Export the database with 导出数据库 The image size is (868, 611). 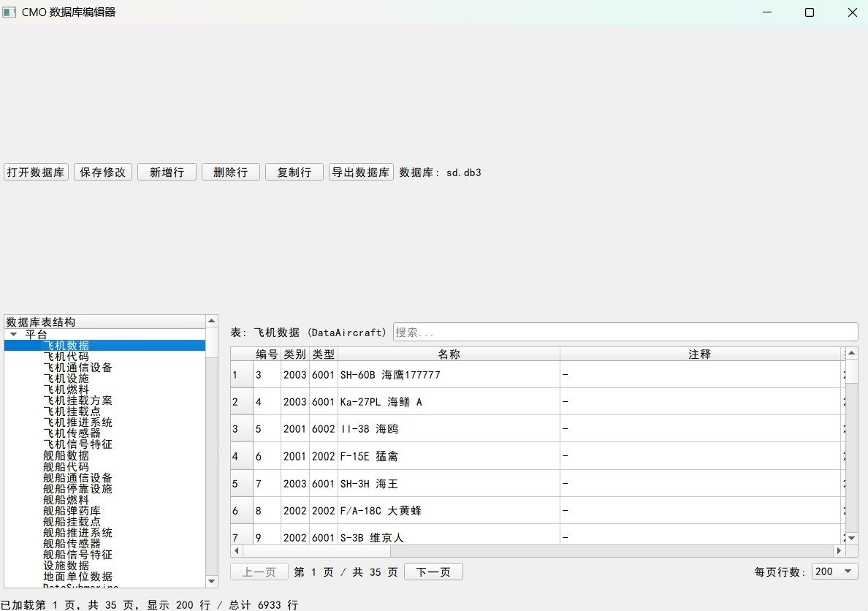[x=361, y=172]
